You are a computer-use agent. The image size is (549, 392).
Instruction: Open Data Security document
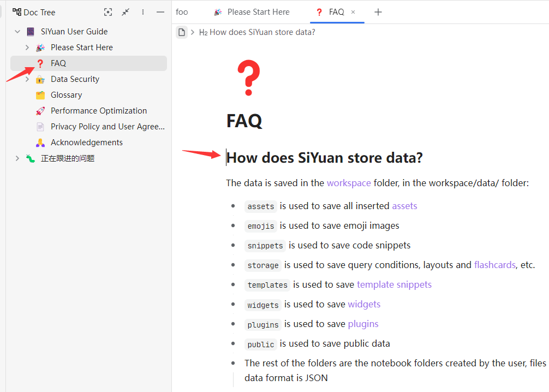click(75, 79)
